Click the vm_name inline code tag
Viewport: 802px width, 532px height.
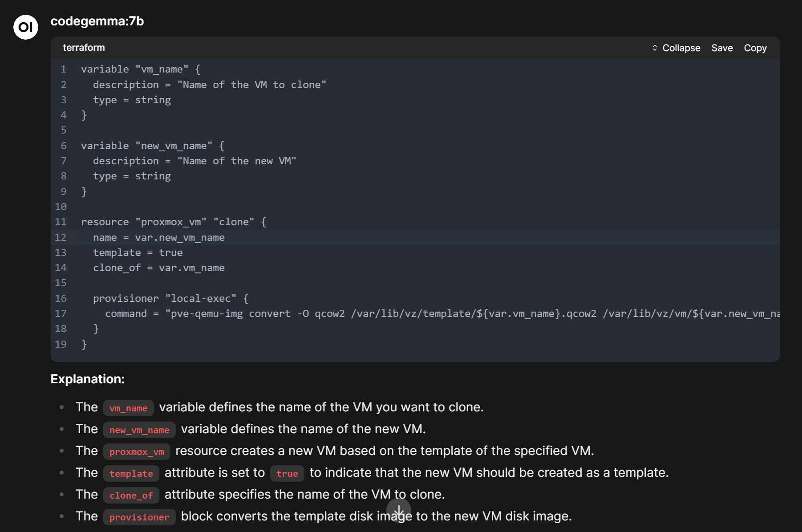click(128, 408)
